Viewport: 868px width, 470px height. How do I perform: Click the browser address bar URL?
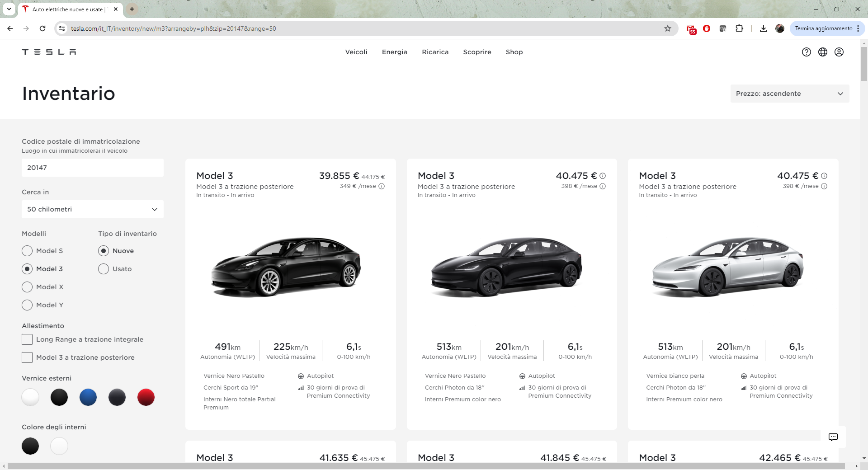click(x=174, y=28)
